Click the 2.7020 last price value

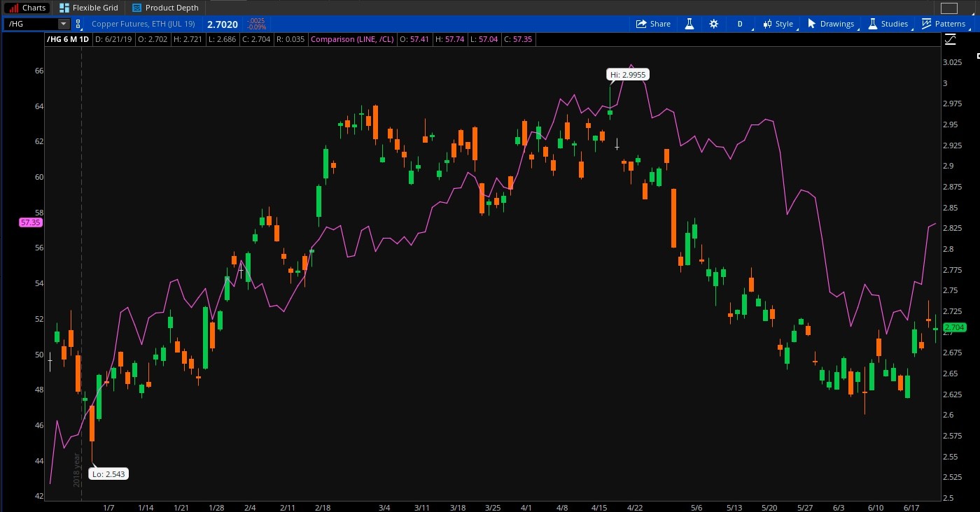223,24
